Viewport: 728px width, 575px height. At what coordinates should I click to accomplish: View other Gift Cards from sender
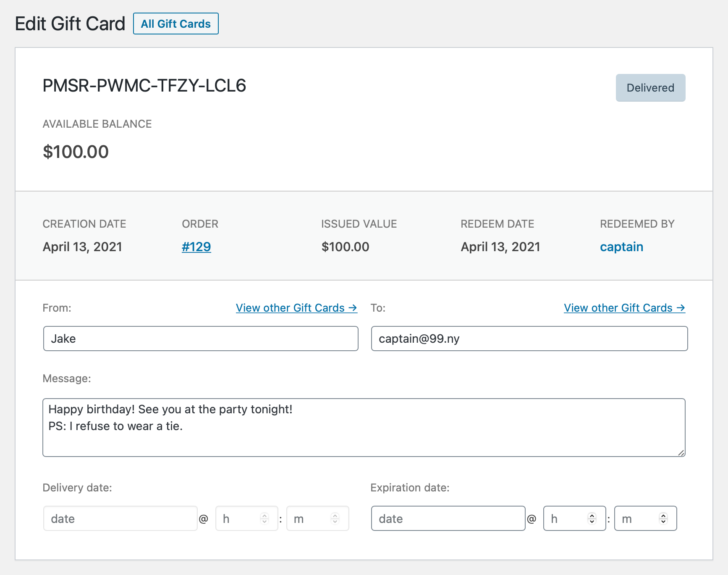296,308
